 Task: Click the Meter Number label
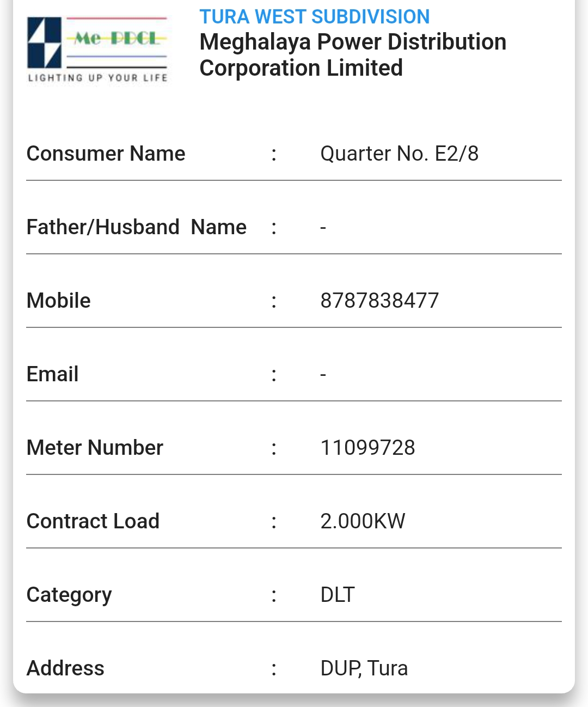coord(95,448)
